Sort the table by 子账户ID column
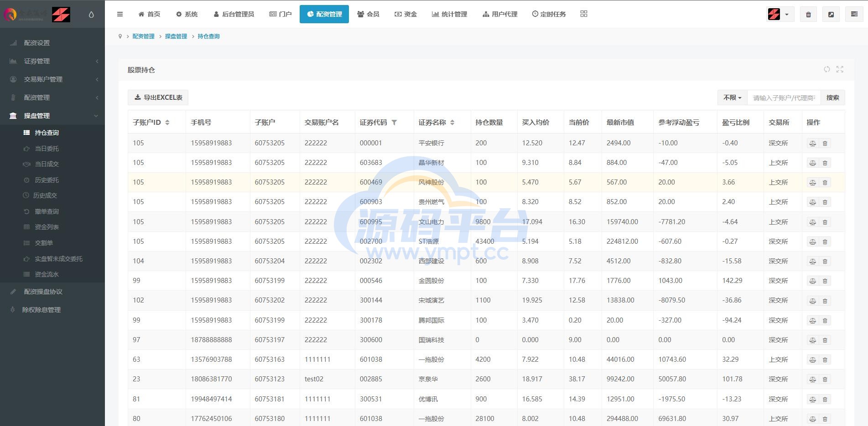This screenshot has width=868, height=426. tap(167, 122)
